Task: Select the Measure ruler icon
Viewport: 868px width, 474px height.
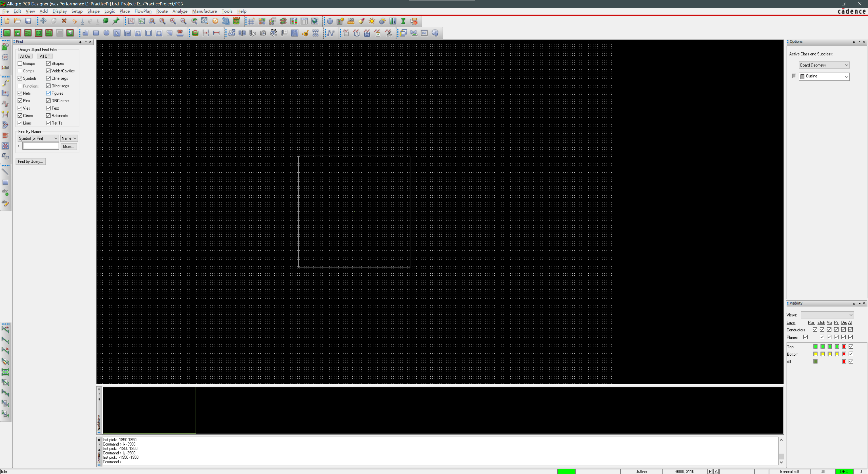Action: coord(351,21)
